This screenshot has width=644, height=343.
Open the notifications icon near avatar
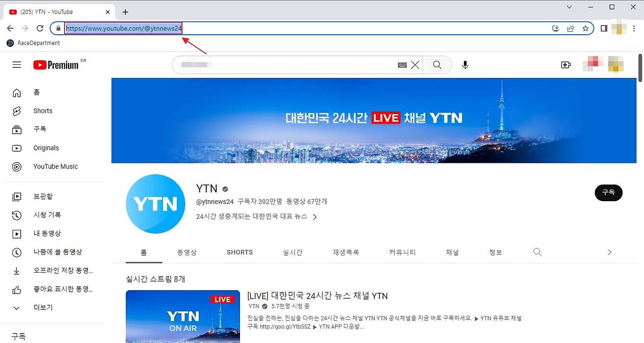(x=593, y=64)
